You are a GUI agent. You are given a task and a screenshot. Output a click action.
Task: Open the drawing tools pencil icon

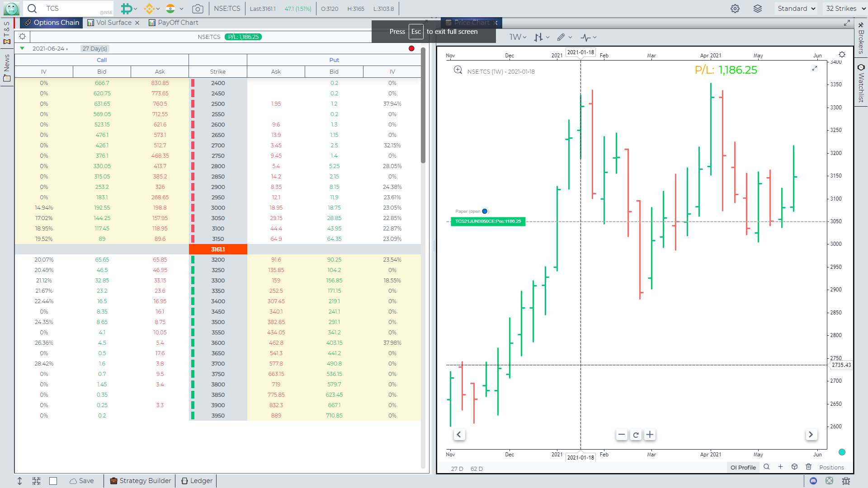tap(562, 37)
